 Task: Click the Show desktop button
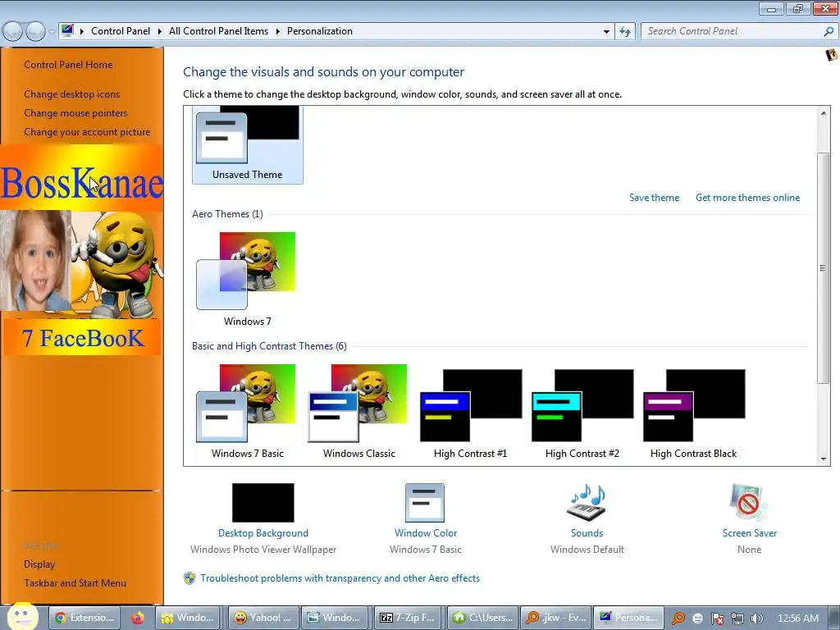point(834,619)
